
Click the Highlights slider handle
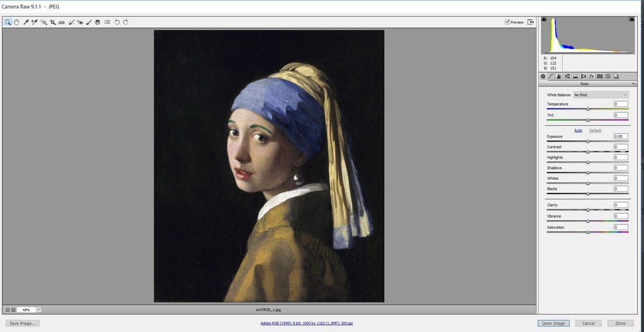point(588,162)
